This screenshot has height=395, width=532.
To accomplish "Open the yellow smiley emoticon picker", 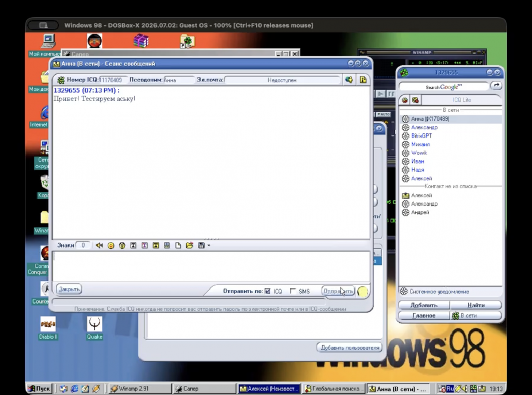I will [x=111, y=245].
